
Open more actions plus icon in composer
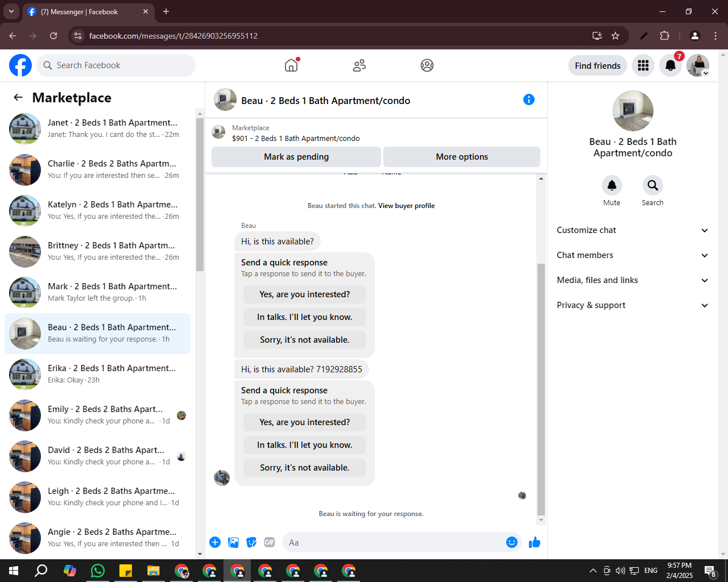[215, 542]
